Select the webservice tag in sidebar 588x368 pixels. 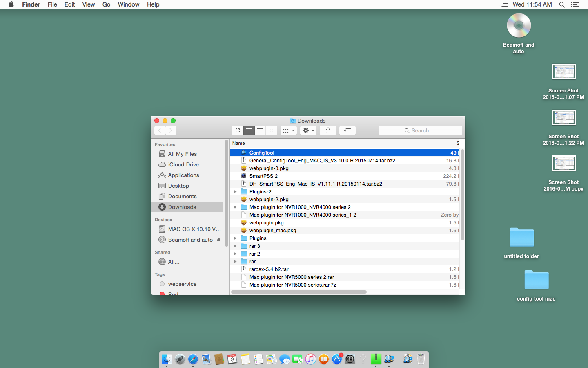tap(182, 284)
